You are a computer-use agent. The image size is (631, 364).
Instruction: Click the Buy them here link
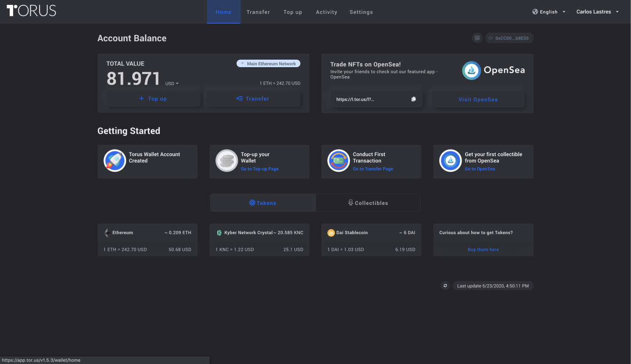483,250
